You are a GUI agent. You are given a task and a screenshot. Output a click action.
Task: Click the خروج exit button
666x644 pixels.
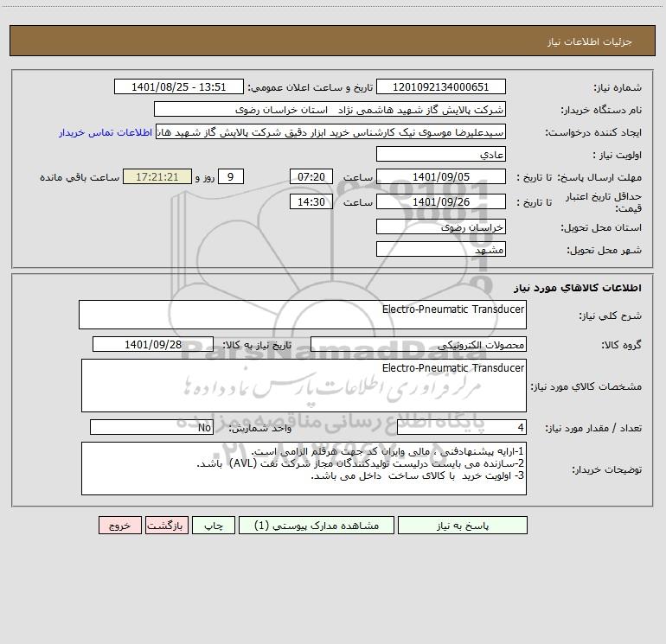(119, 525)
